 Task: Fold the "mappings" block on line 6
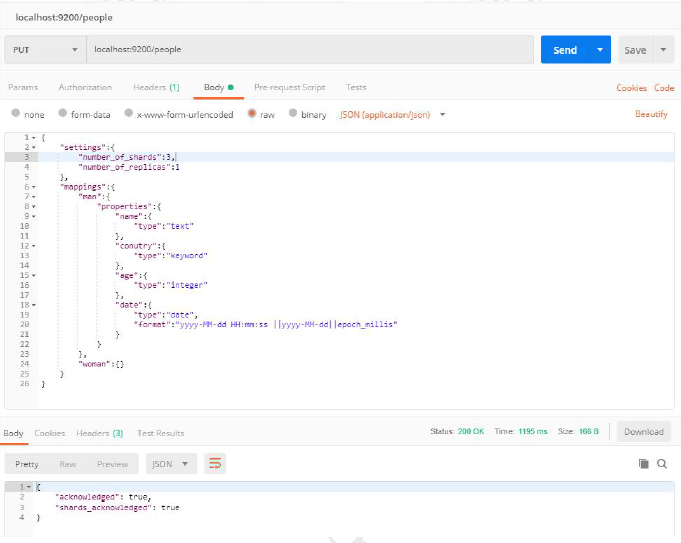tap(34, 187)
